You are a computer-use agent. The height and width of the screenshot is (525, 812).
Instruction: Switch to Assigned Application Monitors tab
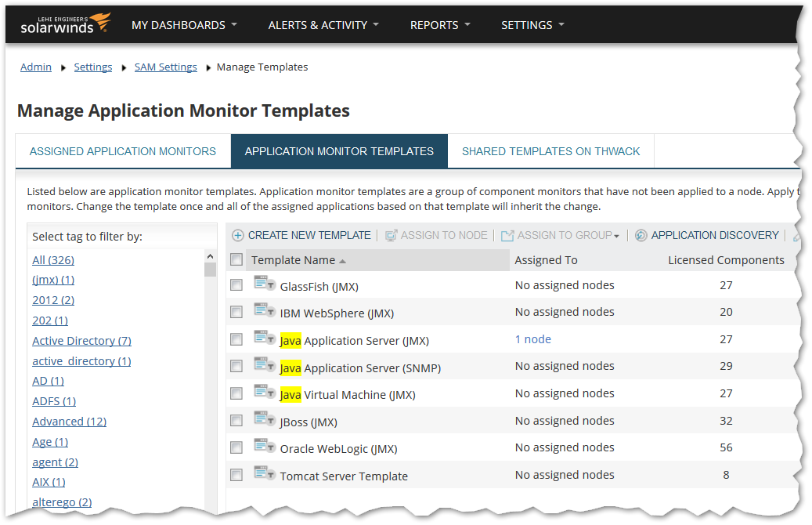click(x=123, y=151)
